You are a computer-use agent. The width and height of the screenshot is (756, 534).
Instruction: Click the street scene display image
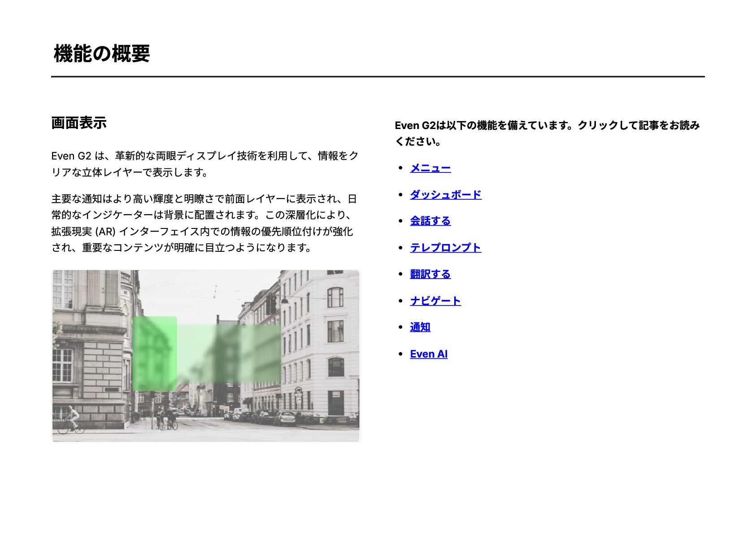tap(206, 356)
